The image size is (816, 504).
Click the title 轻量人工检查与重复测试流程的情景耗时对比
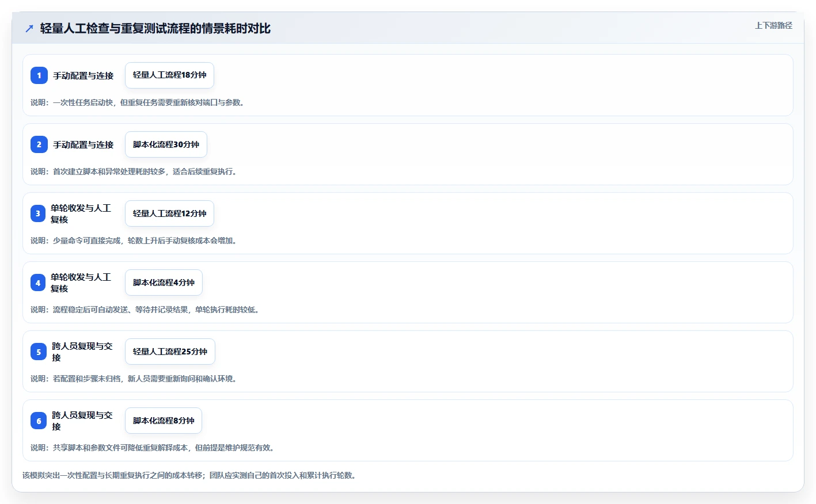coord(155,28)
